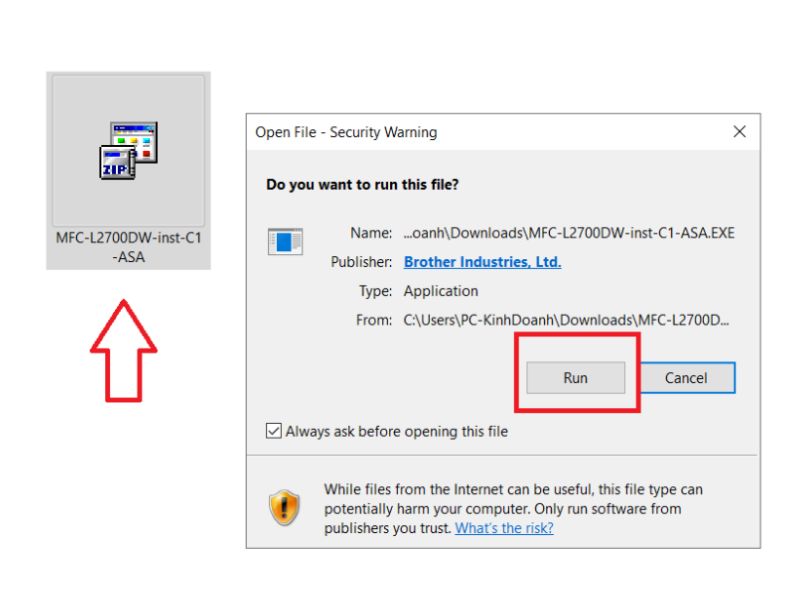Viewport: 800px width, 600px height.
Task: Click the Run button
Action: pos(576,378)
